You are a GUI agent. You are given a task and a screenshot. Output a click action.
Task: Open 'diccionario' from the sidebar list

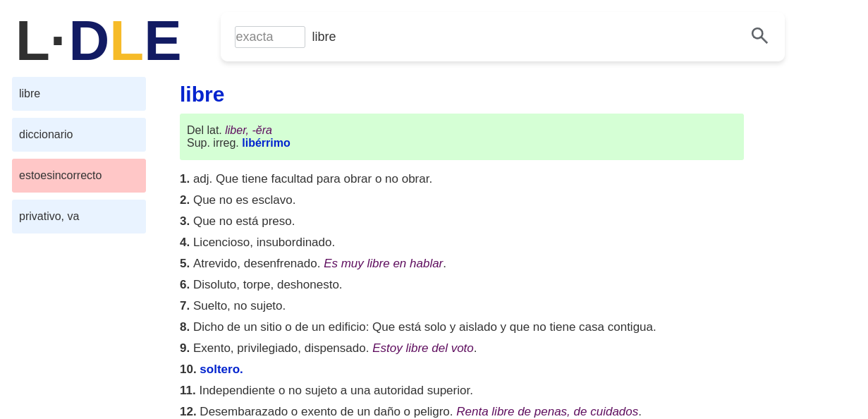point(79,135)
